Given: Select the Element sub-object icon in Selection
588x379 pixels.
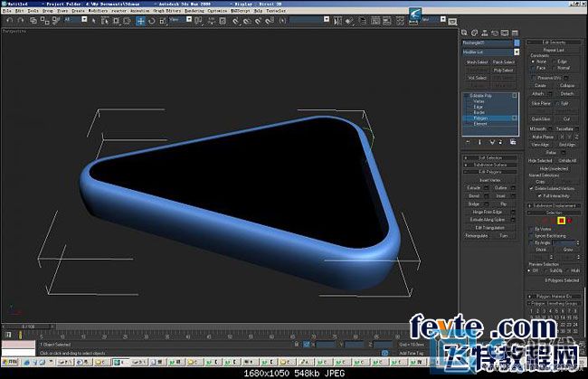Looking at the screenshot, I should tap(570, 221).
